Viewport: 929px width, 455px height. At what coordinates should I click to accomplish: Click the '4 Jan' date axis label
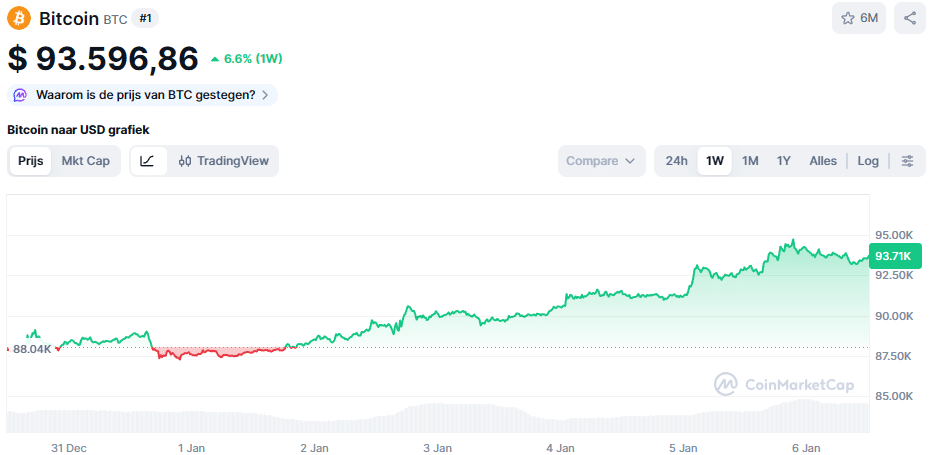tap(560, 448)
